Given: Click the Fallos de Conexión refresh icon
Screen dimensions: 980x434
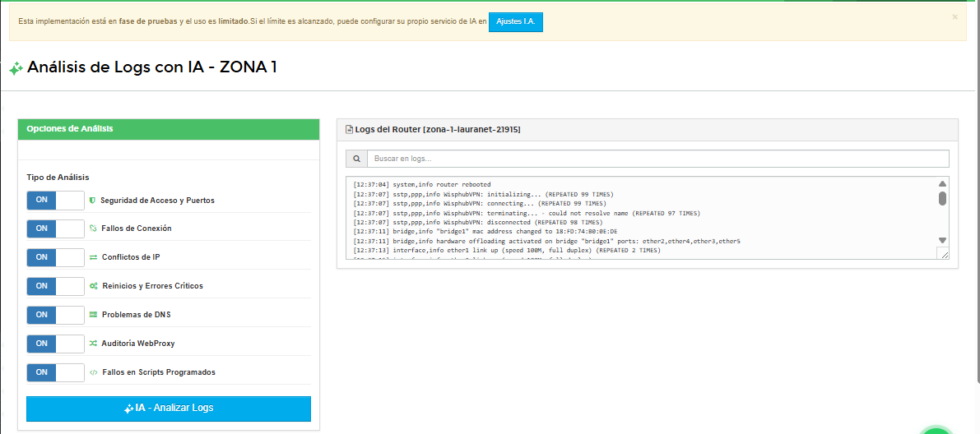Looking at the screenshot, I should [93, 229].
